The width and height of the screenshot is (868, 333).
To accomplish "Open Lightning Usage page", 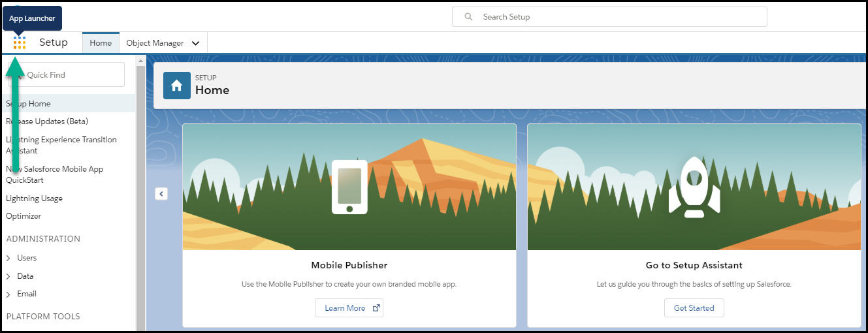I will point(34,198).
